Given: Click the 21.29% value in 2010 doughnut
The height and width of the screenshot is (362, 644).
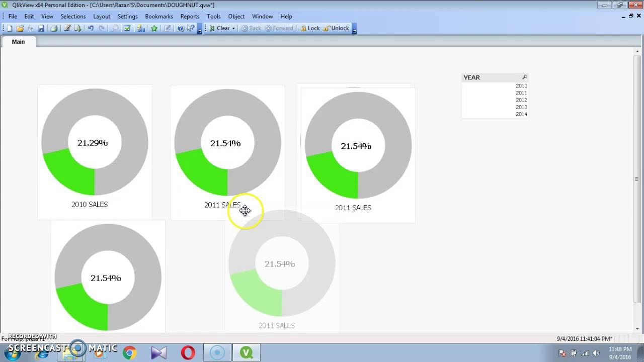Looking at the screenshot, I should pyautogui.click(x=93, y=143).
